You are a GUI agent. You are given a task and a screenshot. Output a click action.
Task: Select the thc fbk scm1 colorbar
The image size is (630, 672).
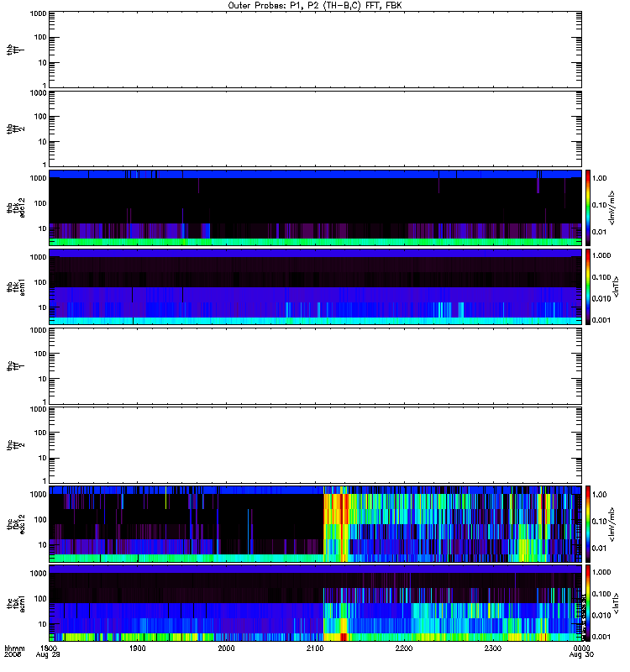point(588,603)
